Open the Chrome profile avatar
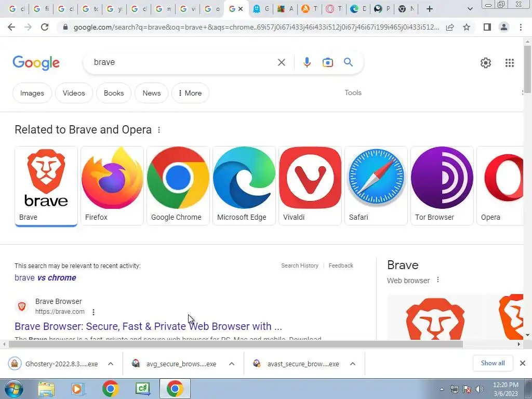The height and width of the screenshot is (399, 532). tap(504, 27)
